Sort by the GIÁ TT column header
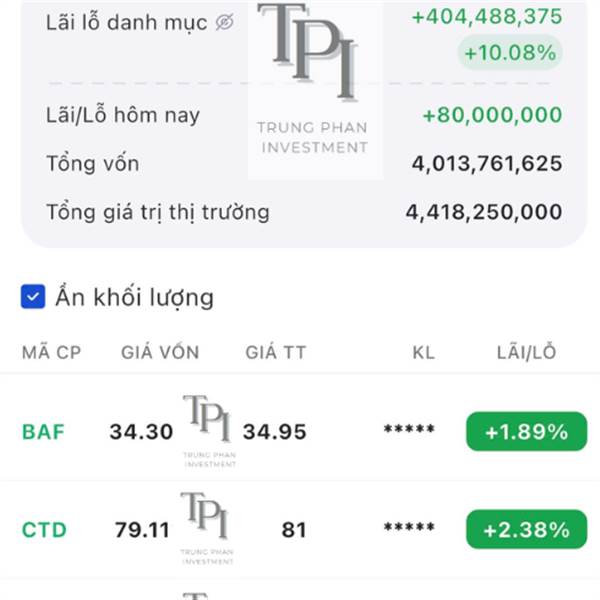Image resolution: width=600 pixels, height=600 pixels. 276,352
